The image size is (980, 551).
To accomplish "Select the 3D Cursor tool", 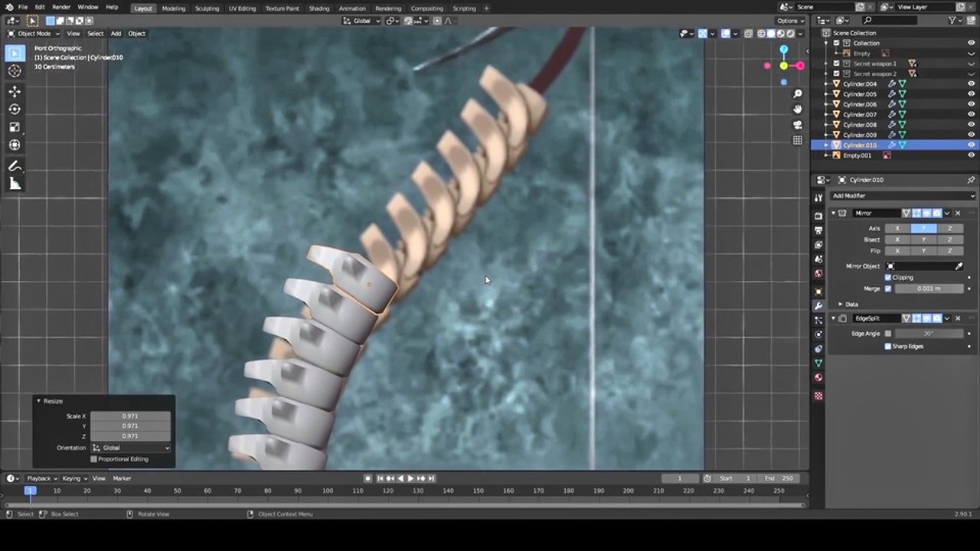I will tap(15, 71).
